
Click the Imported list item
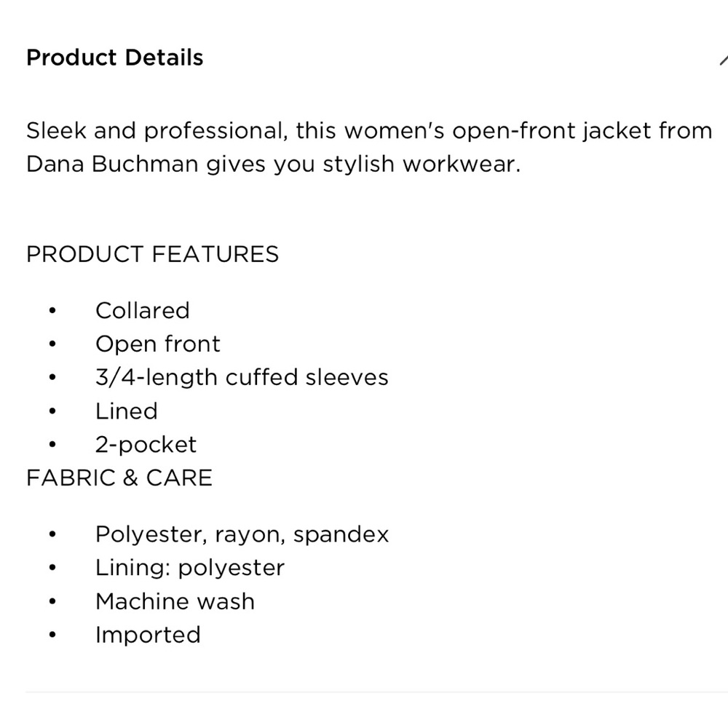pos(148,635)
